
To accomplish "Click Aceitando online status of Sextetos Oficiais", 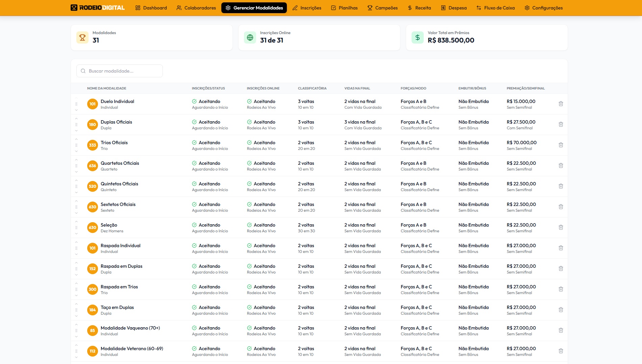I will pos(261,204).
